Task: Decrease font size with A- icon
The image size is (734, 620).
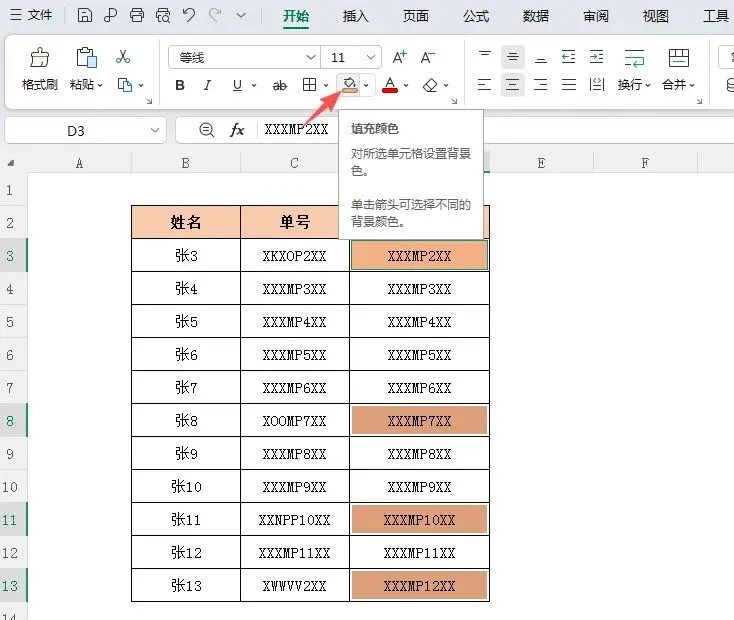Action: (427, 57)
